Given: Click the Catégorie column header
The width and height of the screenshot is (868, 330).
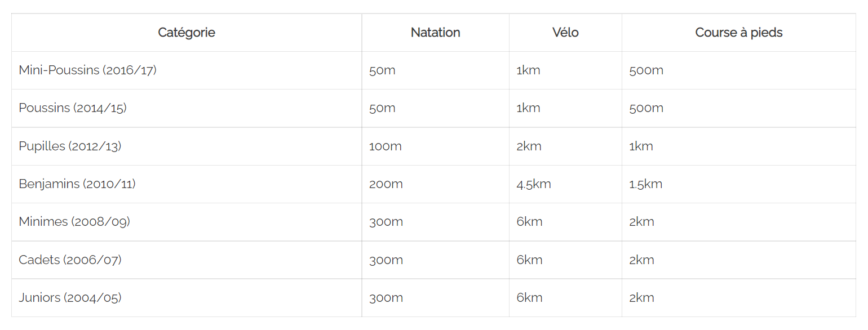Looking at the screenshot, I should 187,33.
